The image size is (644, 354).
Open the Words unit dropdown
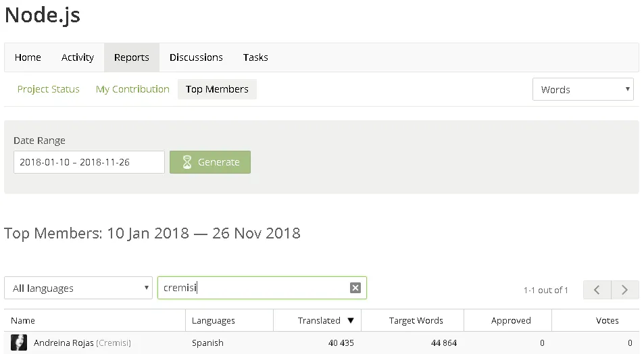(x=583, y=90)
